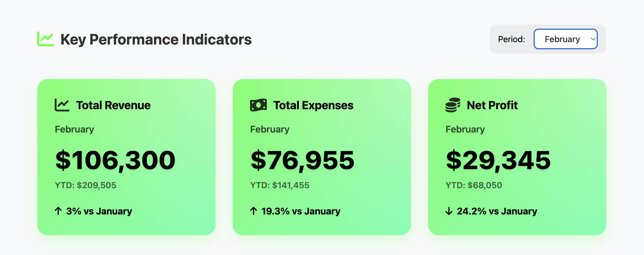Click the $76,955 expenses figure
644x255 pixels.
click(303, 159)
